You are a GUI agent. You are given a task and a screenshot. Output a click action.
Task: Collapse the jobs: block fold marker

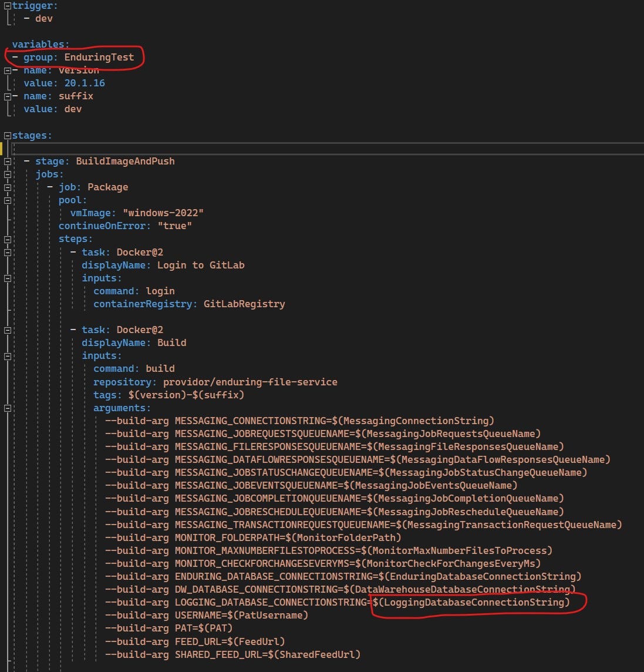pyautogui.click(x=7, y=174)
